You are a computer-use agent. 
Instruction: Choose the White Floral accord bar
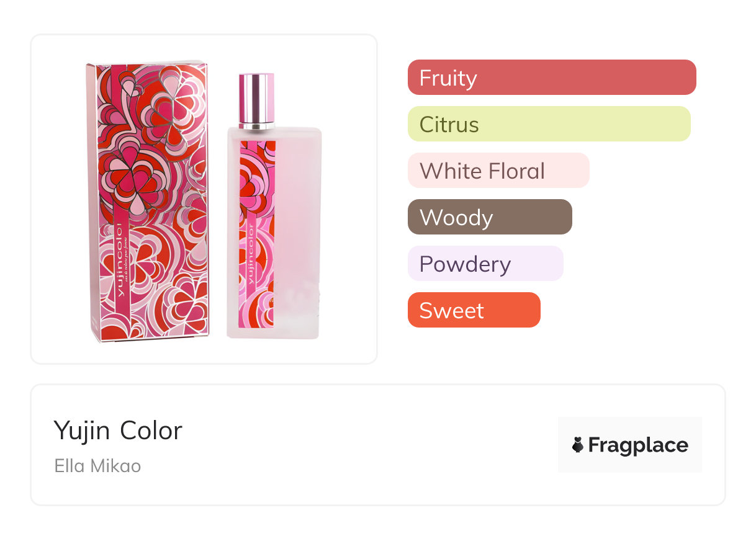click(x=498, y=171)
